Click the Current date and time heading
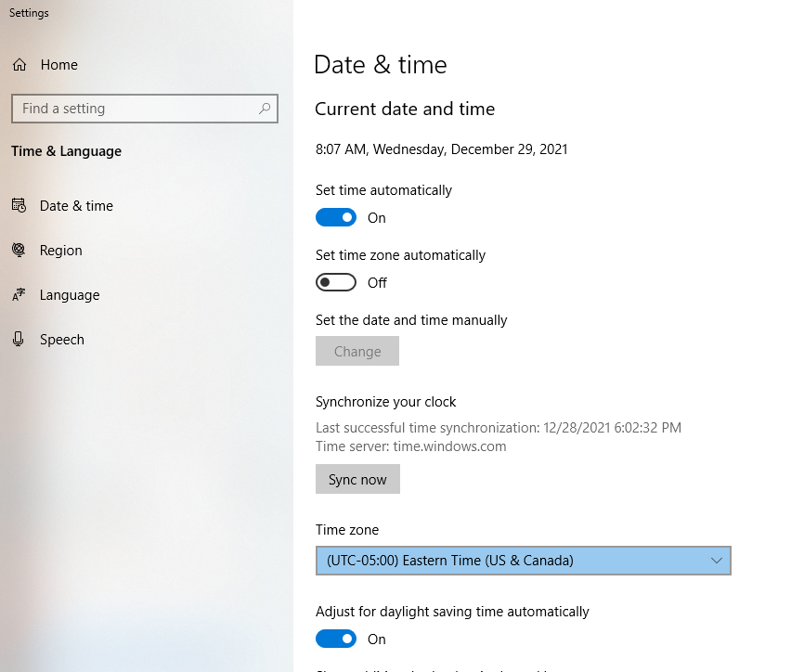Image resolution: width=791 pixels, height=672 pixels. [x=405, y=109]
